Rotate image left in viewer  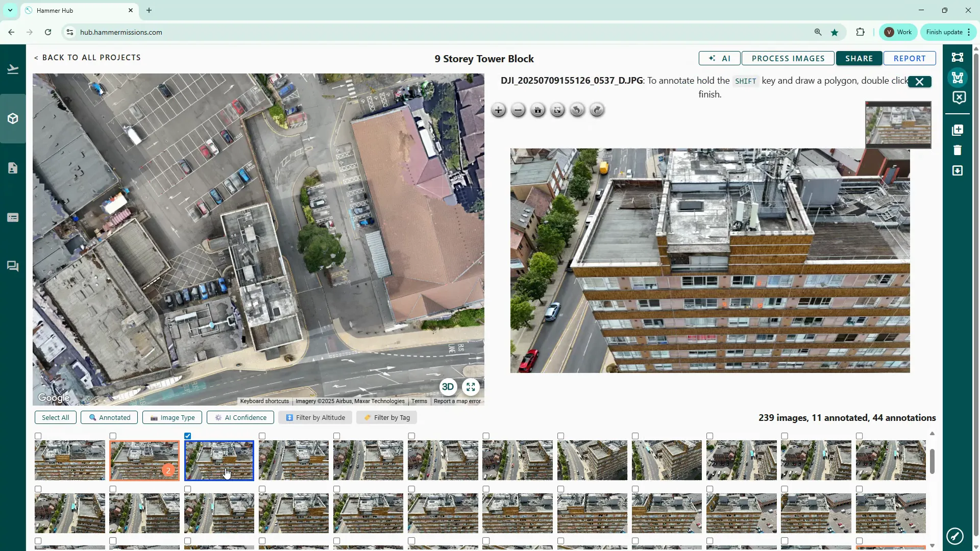pyautogui.click(x=577, y=110)
